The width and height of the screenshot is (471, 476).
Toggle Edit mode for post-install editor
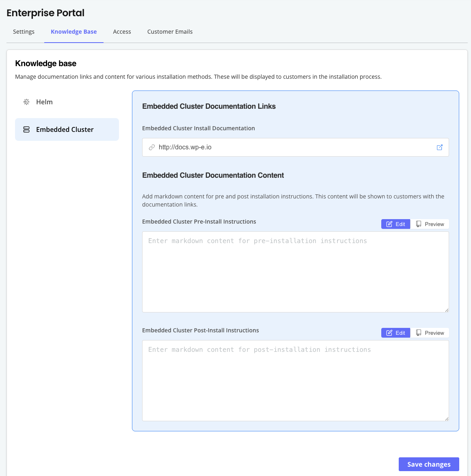click(x=395, y=332)
